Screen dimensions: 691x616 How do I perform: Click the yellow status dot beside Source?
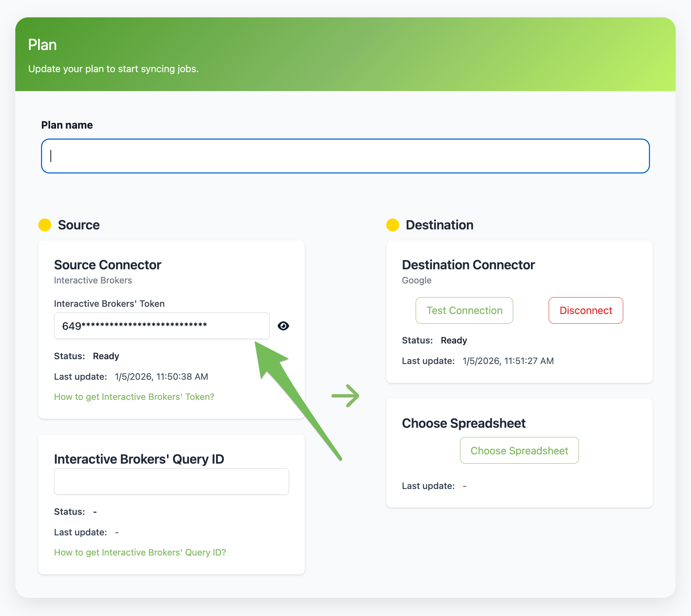tap(44, 225)
